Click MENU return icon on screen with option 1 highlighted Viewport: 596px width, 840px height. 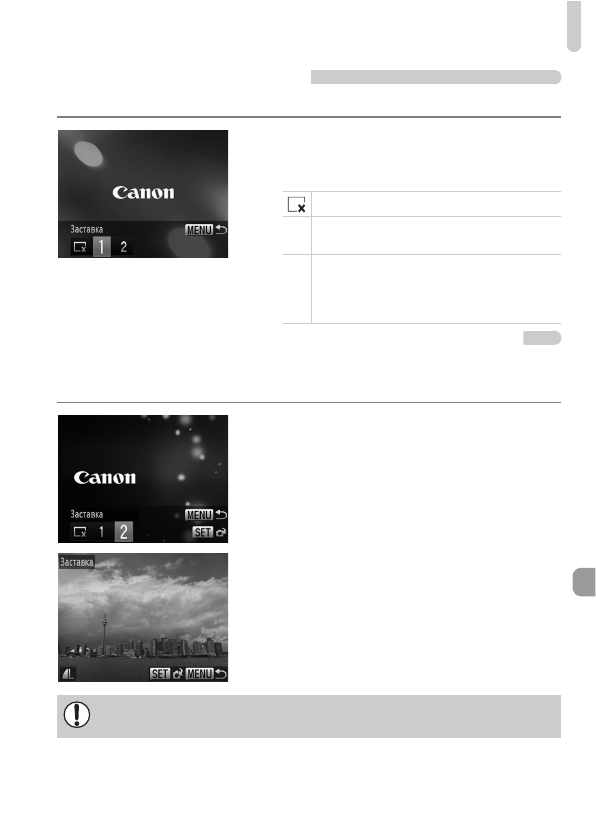tap(206, 230)
